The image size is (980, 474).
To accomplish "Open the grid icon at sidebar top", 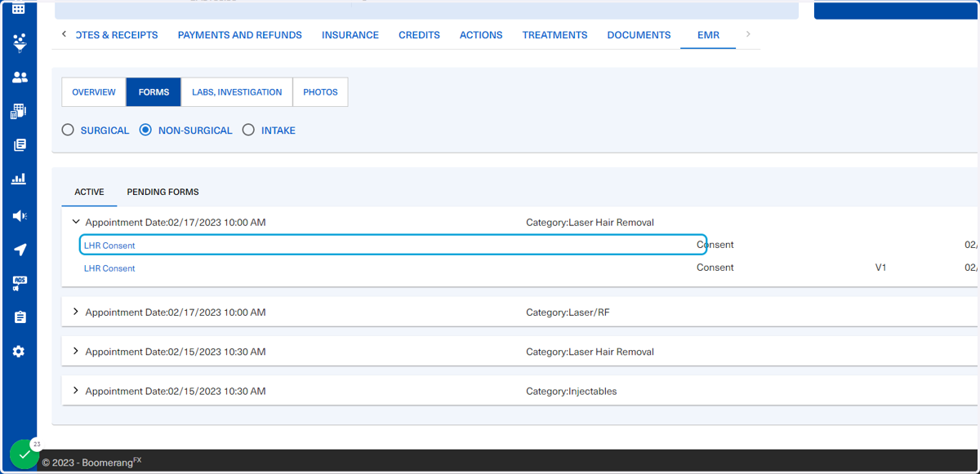I will tap(19, 9).
